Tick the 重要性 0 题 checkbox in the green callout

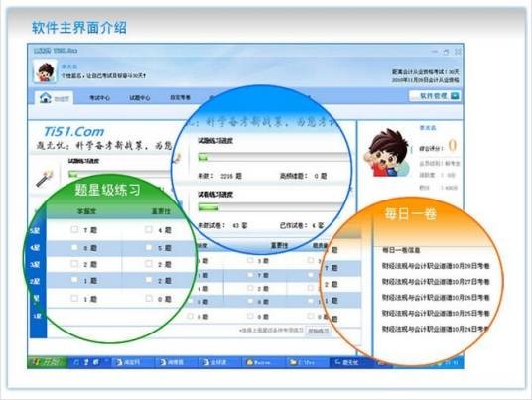click(149, 298)
